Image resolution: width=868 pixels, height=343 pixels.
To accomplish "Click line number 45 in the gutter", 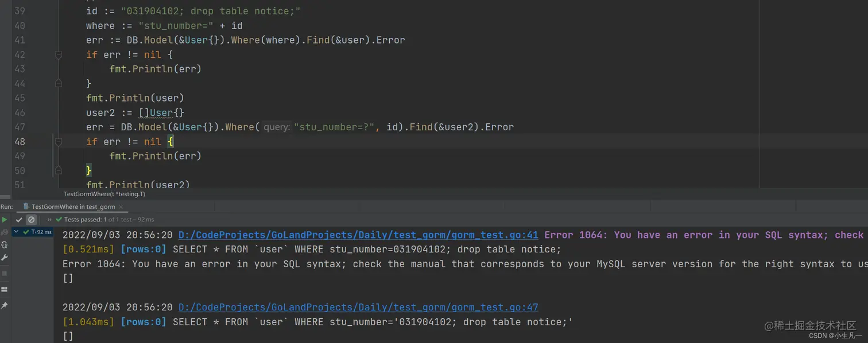I will click(20, 98).
